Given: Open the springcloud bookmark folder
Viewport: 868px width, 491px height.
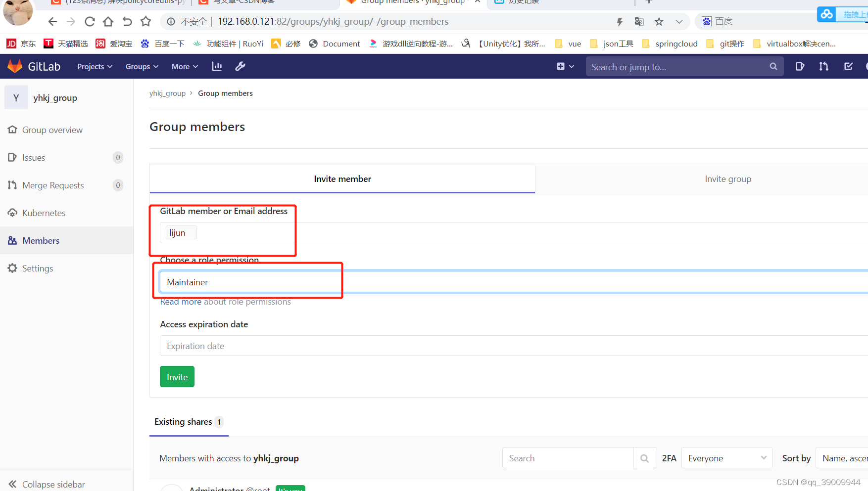Looking at the screenshot, I should [670, 44].
